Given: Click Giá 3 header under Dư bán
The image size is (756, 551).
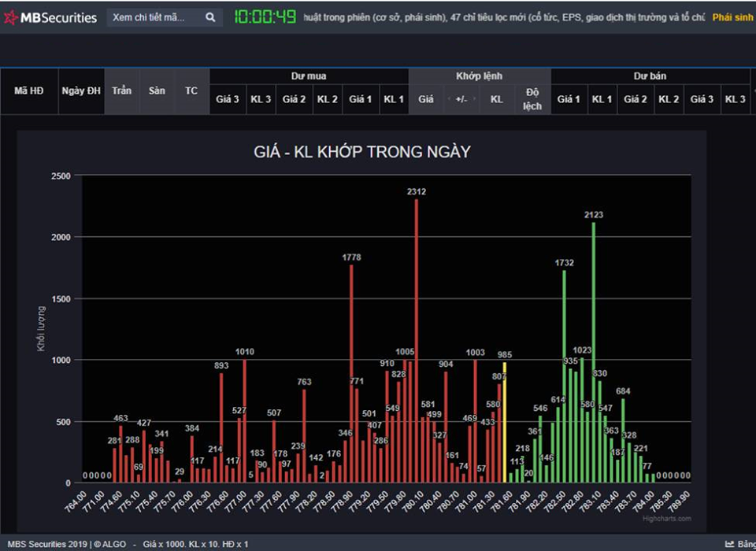Looking at the screenshot, I should tap(702, 99).
